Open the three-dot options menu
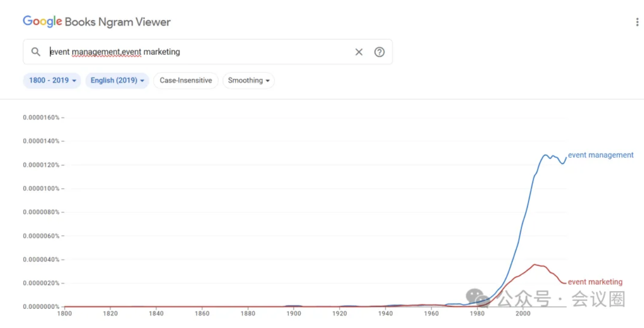Viewport: 644px width, 328px height. click(x=637, y=22)
